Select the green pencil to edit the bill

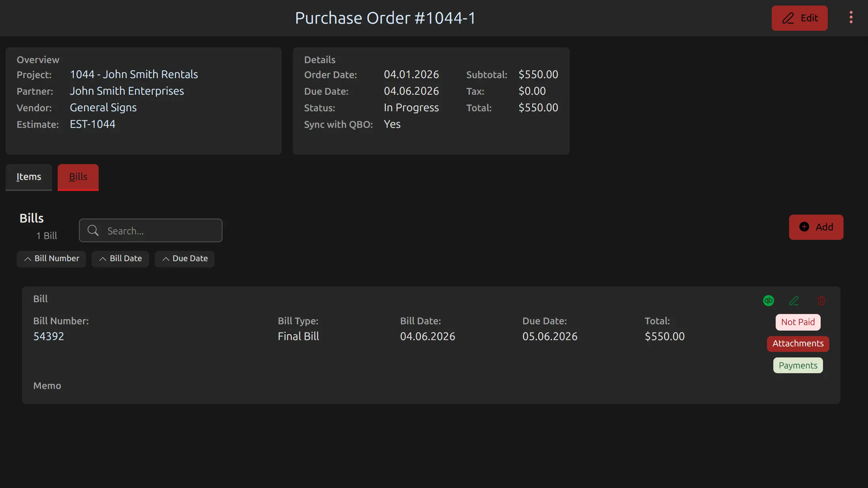(x=794, y=300)
